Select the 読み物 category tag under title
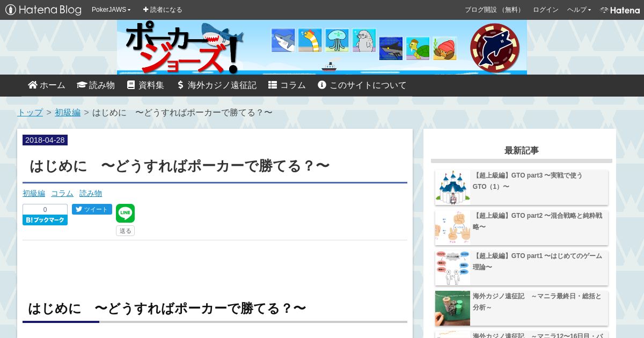This screenshot has height=338, width=644. [91, 193]
